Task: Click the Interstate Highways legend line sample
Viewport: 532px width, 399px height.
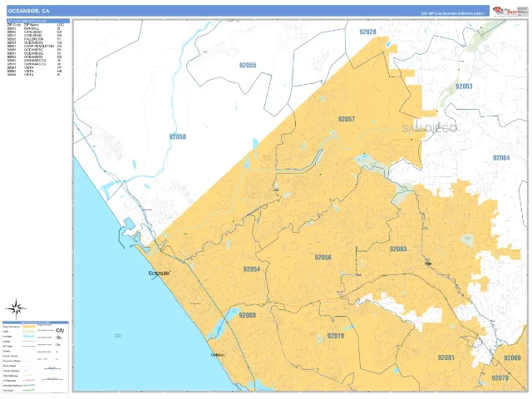Action: (x=29, y=386)
